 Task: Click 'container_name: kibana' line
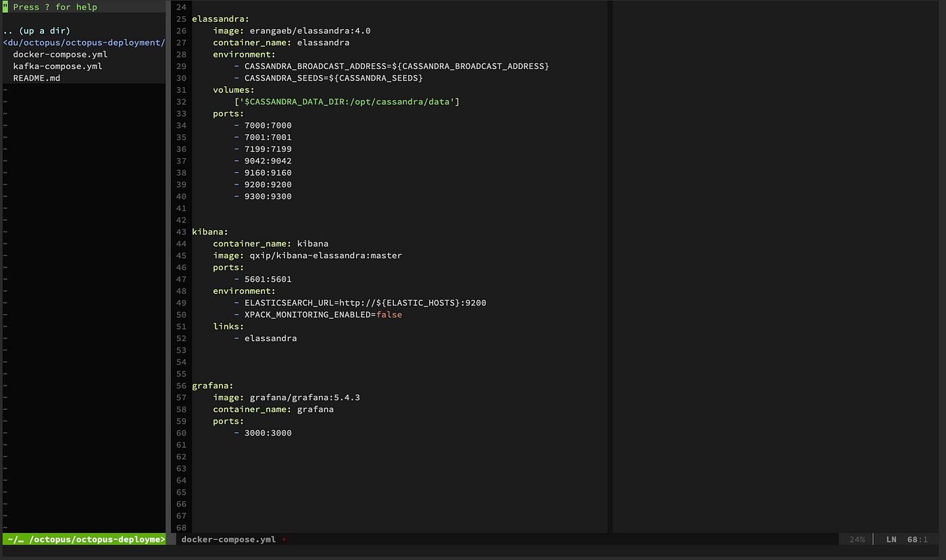click(271, 244)
